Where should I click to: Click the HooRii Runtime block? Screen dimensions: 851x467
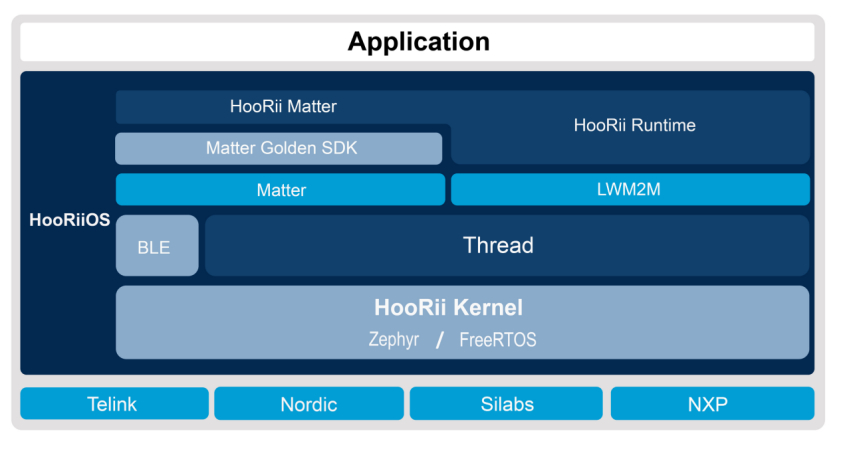tap(634, 126)
